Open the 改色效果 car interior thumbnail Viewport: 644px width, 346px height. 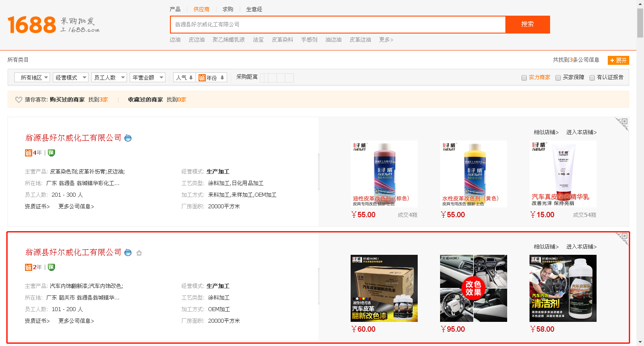coord(474,288)
